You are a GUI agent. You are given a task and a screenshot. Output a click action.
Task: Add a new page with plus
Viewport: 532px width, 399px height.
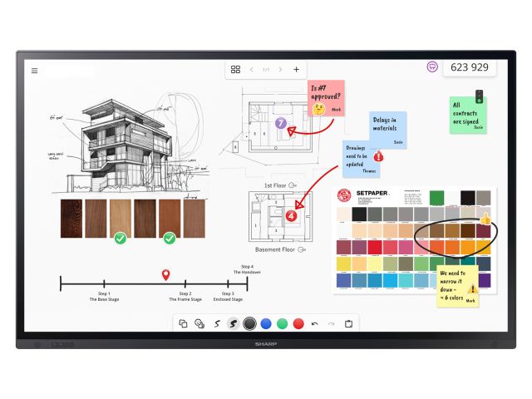296,70
